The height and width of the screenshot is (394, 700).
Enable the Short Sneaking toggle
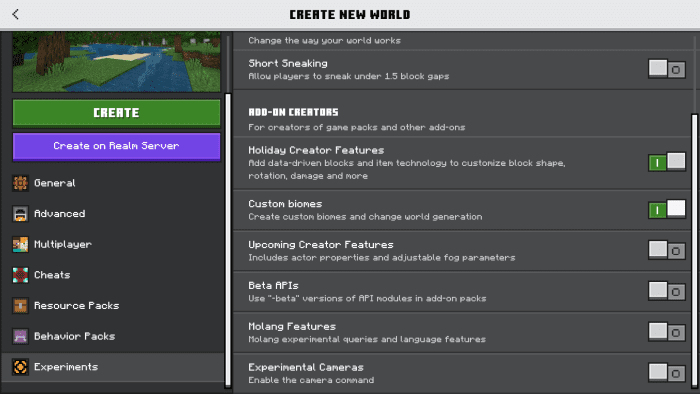[667, 69]
